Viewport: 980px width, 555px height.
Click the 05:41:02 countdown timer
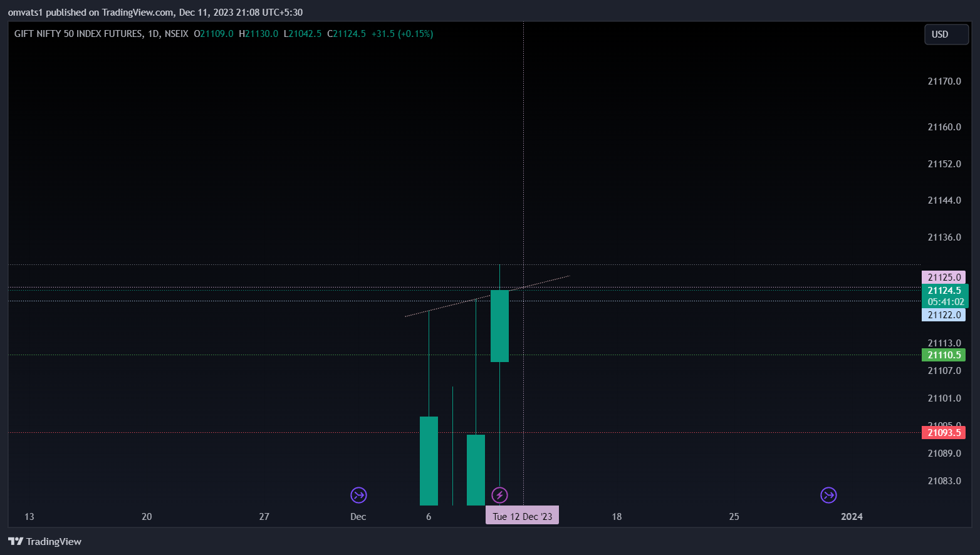946,302
